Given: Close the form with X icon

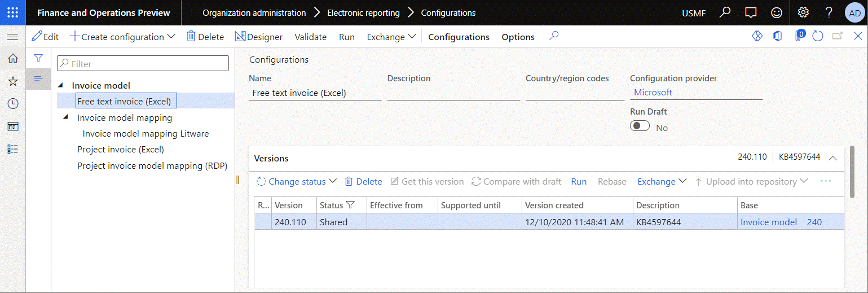Looking at the screenshot, I should 858,36.
